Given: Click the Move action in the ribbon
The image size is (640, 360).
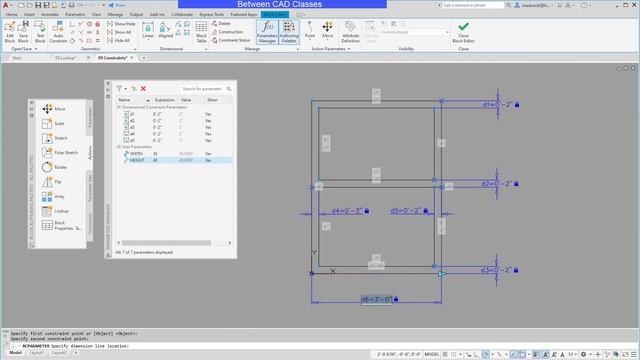Looking at the screenshot, I should [327, 30].
